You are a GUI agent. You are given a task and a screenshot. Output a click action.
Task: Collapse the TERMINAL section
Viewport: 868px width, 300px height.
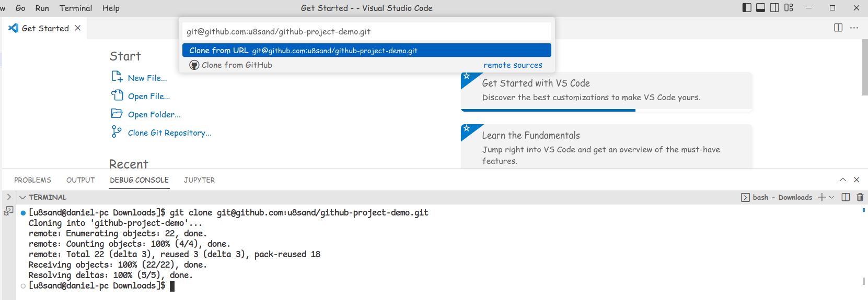(22, 197)
